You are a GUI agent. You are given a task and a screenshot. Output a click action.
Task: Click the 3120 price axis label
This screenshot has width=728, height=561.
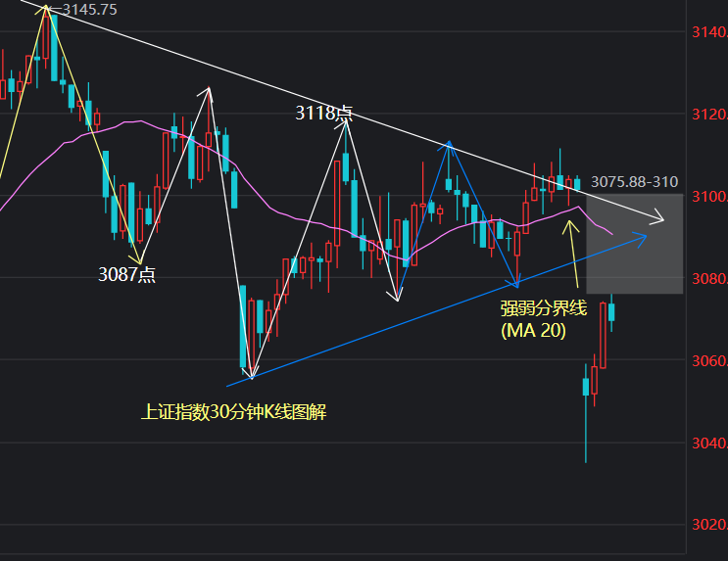tap(709, 115)
